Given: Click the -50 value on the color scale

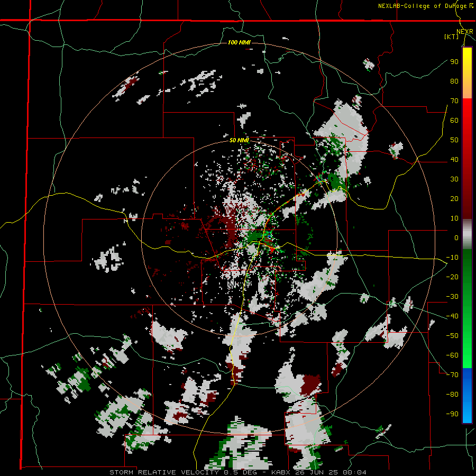Looking at the screenshot, I should click(452, 336).
